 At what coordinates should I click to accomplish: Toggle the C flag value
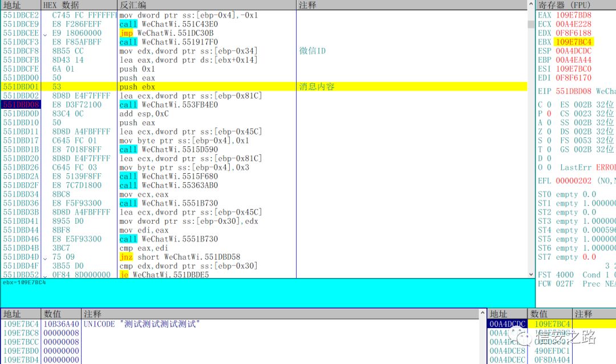549,105
